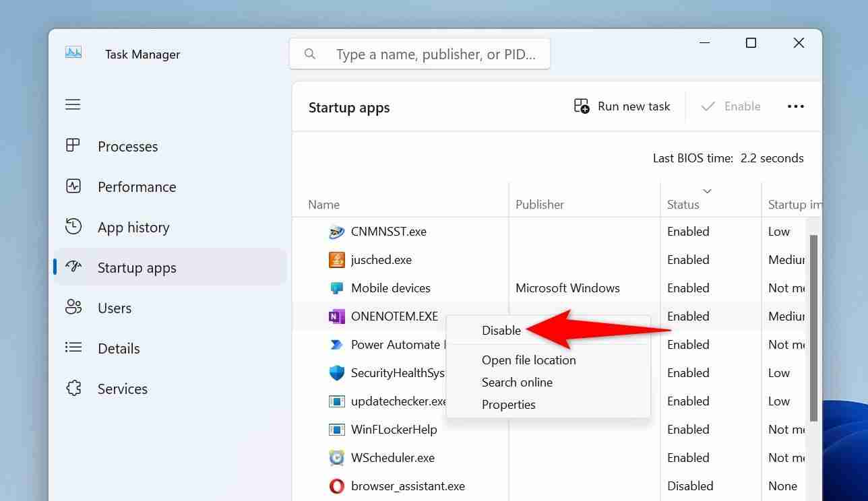This screenshot has width=868, height=501.
Task: Open the App history page
Action: (x=133, y=227)
